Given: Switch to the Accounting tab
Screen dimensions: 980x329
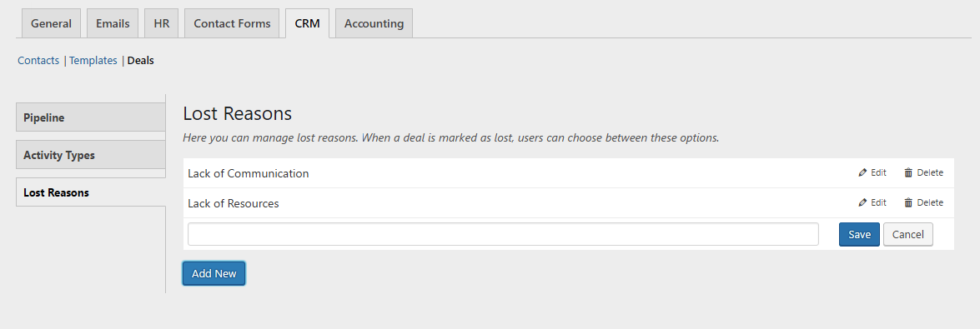Looking at the screenshot, I should point(374,23).
